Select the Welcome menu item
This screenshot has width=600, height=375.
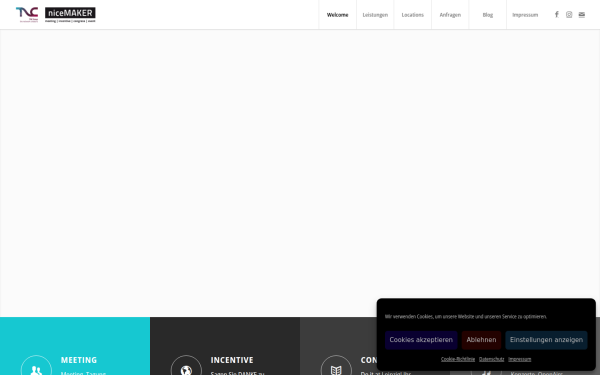(338, 15)
